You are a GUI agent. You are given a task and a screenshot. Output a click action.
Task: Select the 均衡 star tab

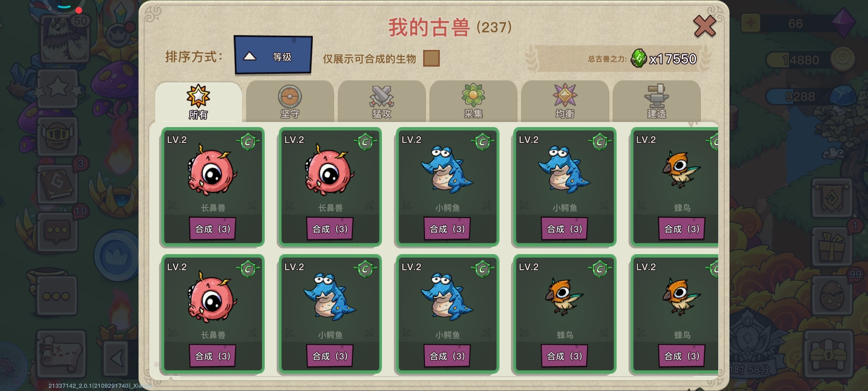point(565,102)
